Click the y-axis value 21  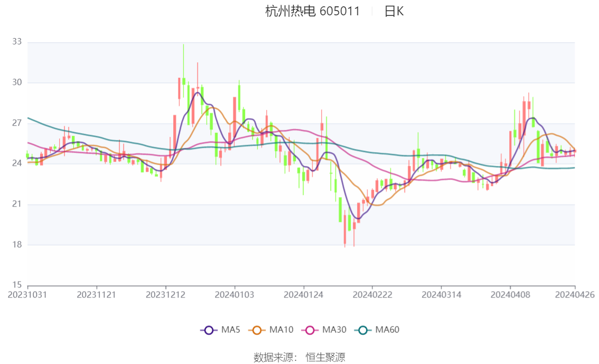tap(17, 204)
